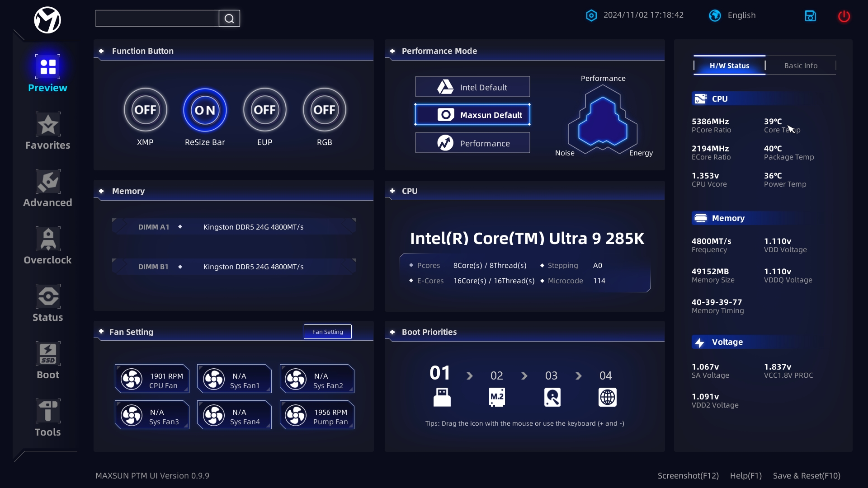Click the Memory icon in H/W Status
Viewport: 868px width, 488px height.
[x=700, y=218]
